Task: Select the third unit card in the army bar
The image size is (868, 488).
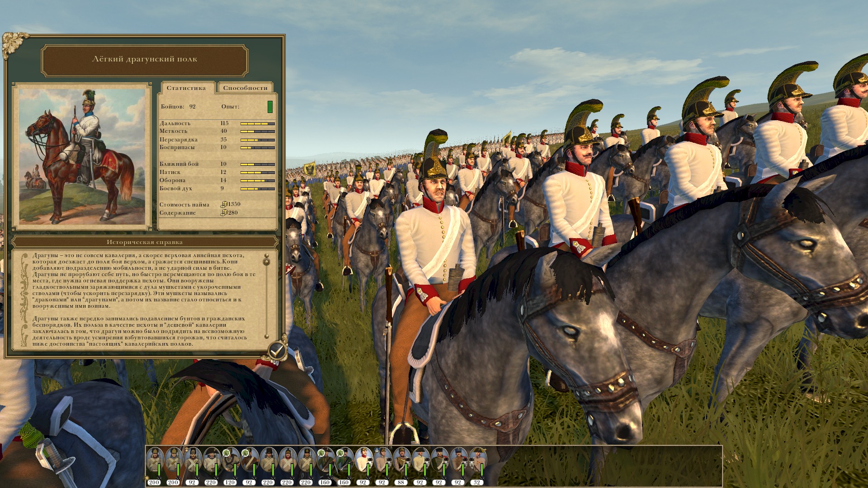Action: click(192, 466)
